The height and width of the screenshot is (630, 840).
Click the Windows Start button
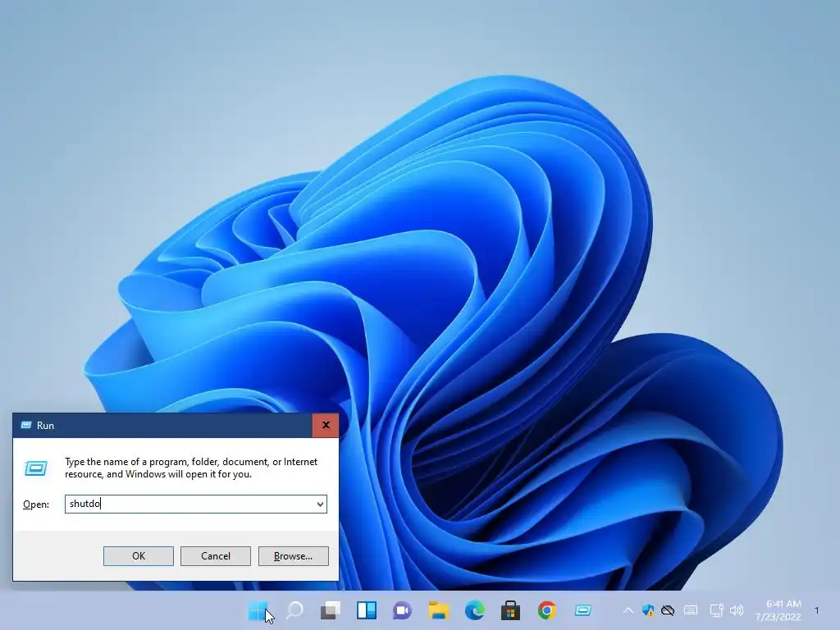258,610
